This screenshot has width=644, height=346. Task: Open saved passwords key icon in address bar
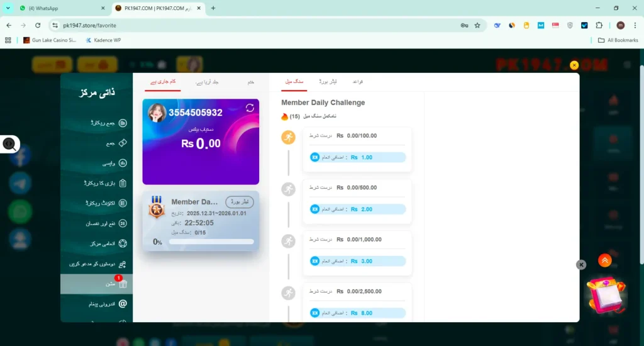[464, 25]
